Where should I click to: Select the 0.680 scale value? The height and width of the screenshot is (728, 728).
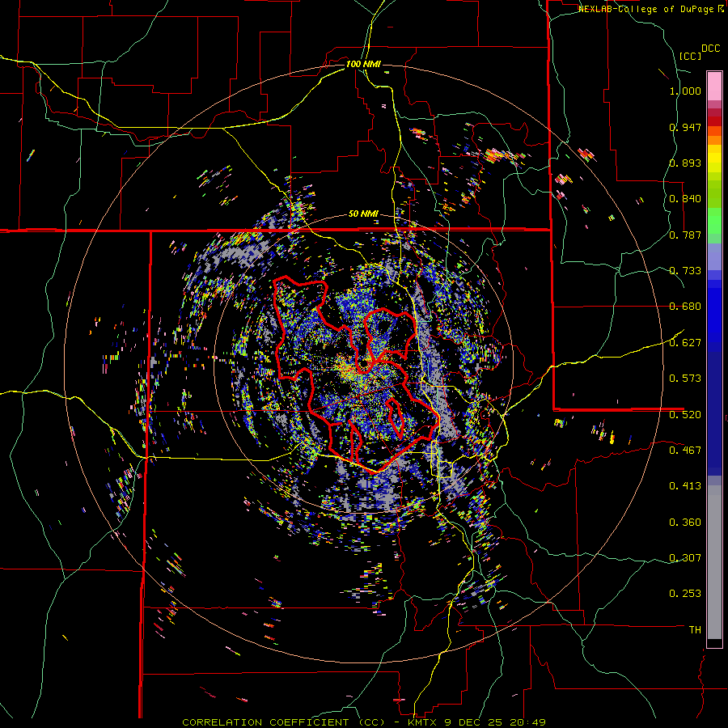(x=685, y=307)
